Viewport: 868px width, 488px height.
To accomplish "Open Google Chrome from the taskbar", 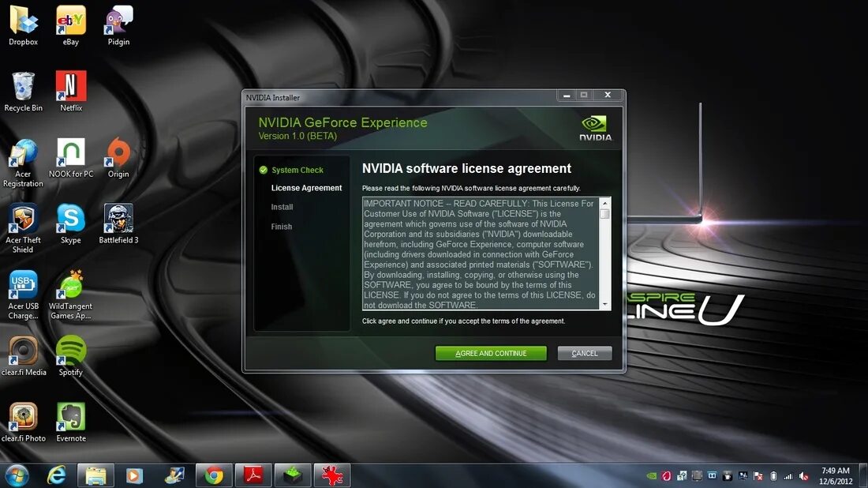I will pyautogui.click(x=214, y=476).
